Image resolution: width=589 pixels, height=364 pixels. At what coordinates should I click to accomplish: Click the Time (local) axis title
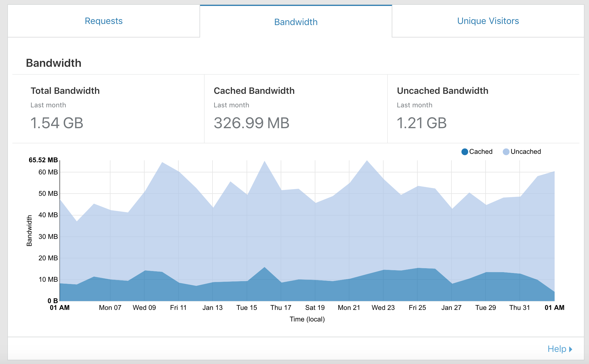[307, 319]
